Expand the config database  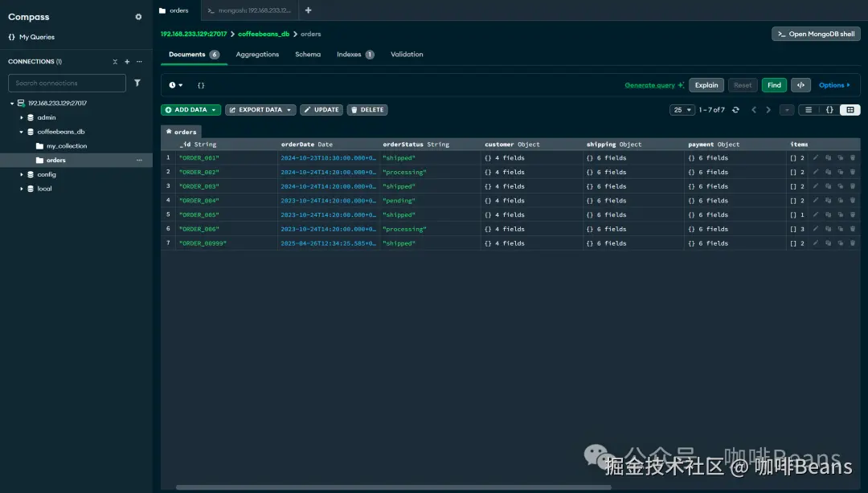pos(22,175)
